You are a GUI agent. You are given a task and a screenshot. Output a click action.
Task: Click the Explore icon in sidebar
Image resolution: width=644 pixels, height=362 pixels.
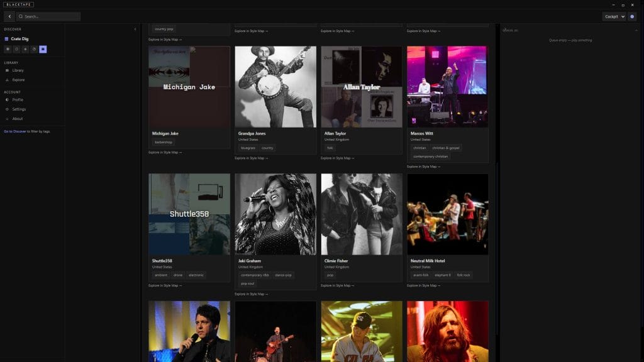[x=7, y=80]
